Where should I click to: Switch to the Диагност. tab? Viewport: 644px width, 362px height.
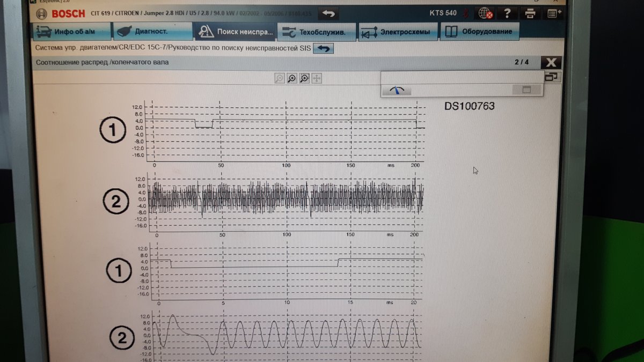[x=152, y=32]
